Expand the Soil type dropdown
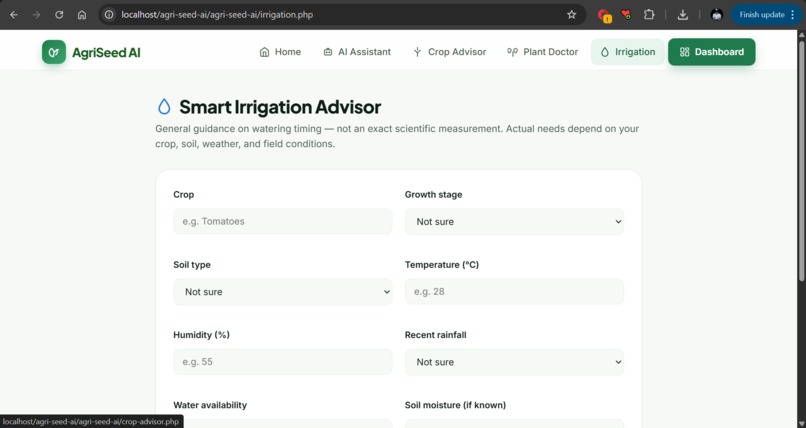The height and width of the screenshot is (428, 806). pyautogui.click(x=283, y=292)
